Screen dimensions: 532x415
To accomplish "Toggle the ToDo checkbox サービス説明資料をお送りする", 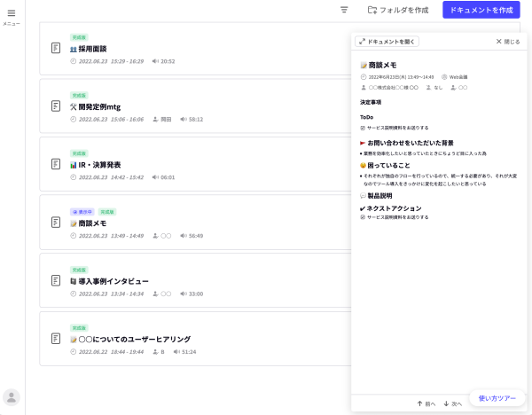I will 363,128.
